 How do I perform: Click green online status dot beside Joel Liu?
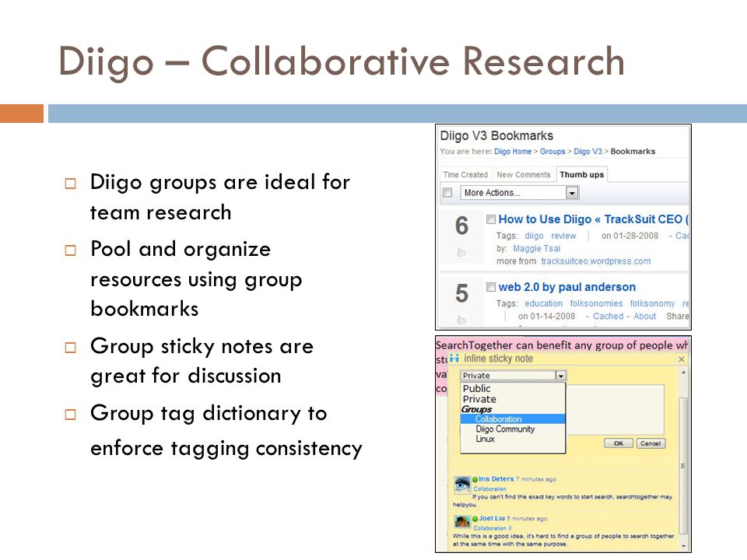point(475,519)
